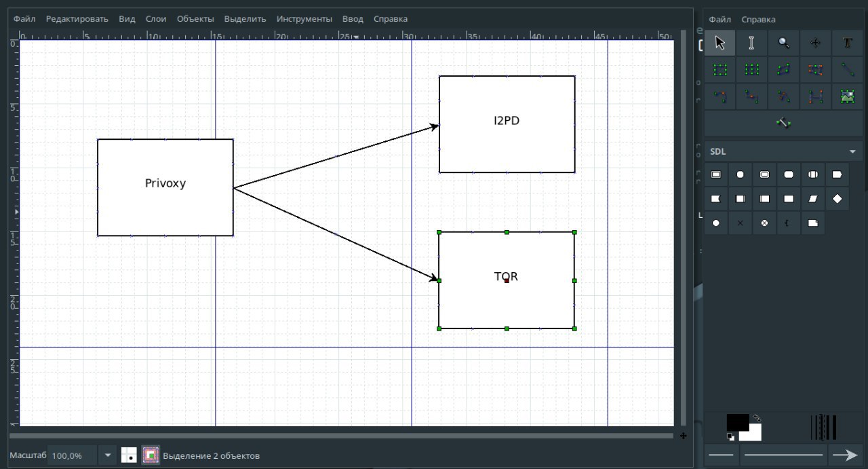Select the straight Line tool
The width and height of the screenshot is (868, 469).
tap(847, 69)
